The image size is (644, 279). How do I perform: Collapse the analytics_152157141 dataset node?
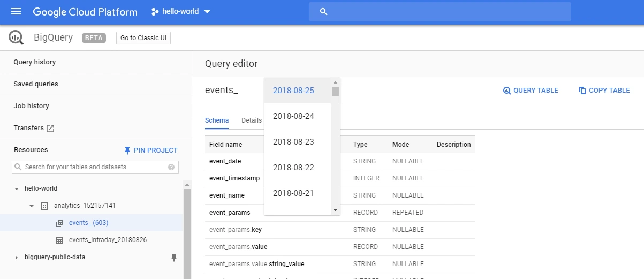pos(32,206)
